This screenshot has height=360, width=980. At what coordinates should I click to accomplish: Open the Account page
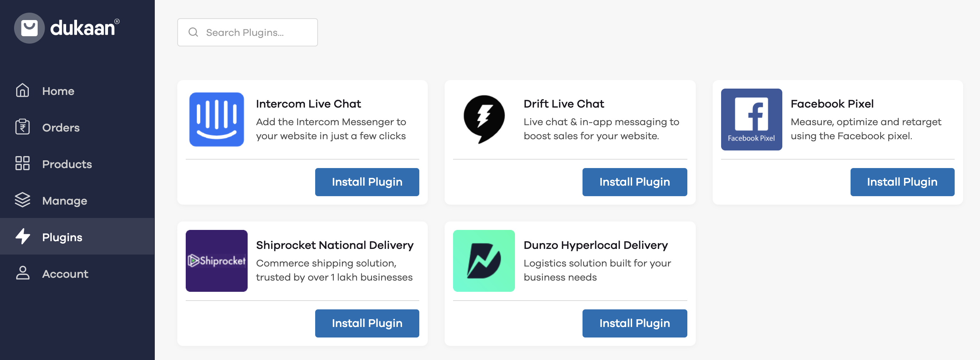77,273
